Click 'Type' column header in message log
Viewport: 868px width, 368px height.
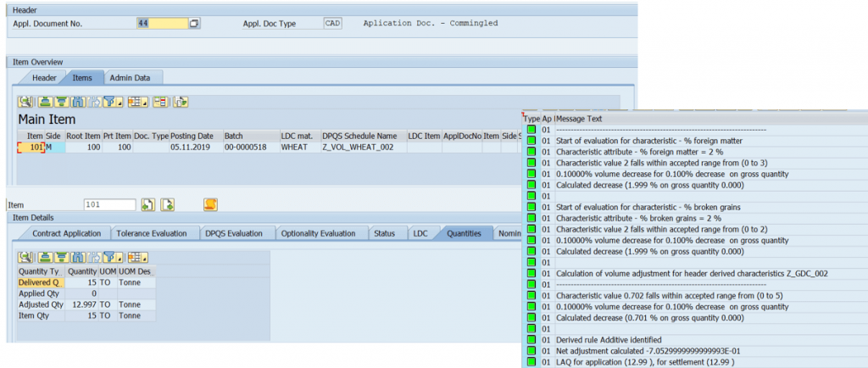coord(531,119)
